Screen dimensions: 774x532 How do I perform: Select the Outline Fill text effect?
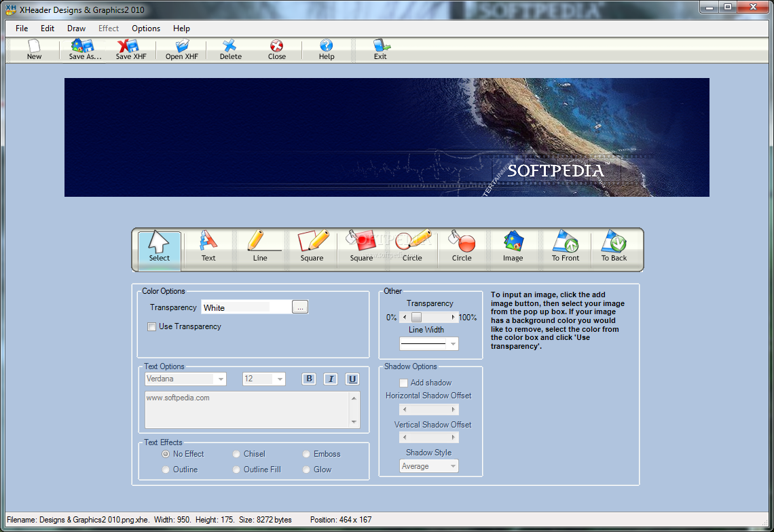[x=236, y=470]
